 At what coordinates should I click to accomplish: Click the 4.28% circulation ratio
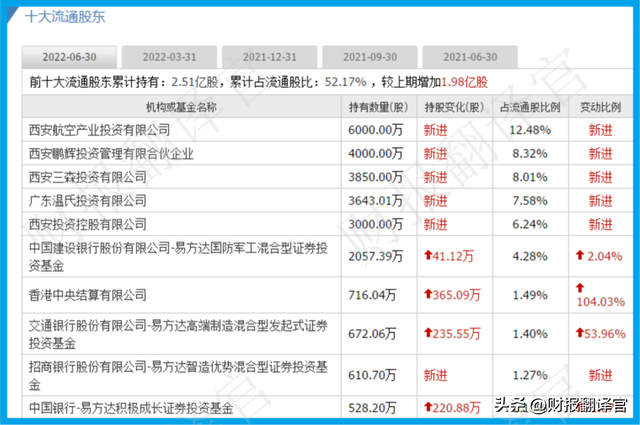coord(530,256)
